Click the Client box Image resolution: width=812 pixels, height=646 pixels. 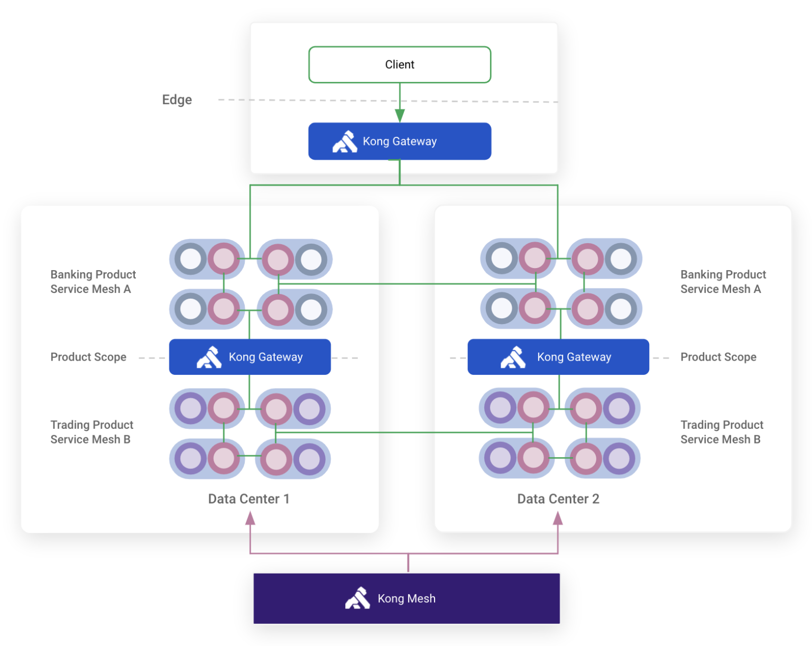pyautogui.click(x=400, y=64)
